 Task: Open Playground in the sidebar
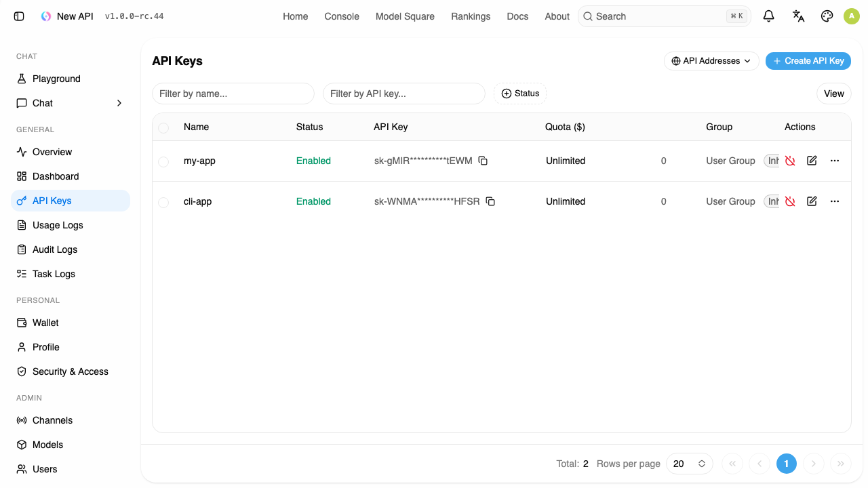(71, 79)
